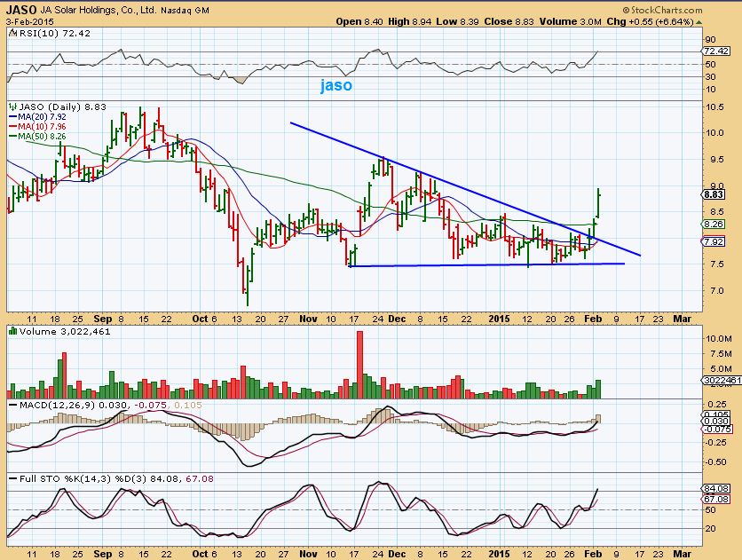Click the 2015 label under the price panel
This screenshot has width=742, height=560.
click(499, 319)
